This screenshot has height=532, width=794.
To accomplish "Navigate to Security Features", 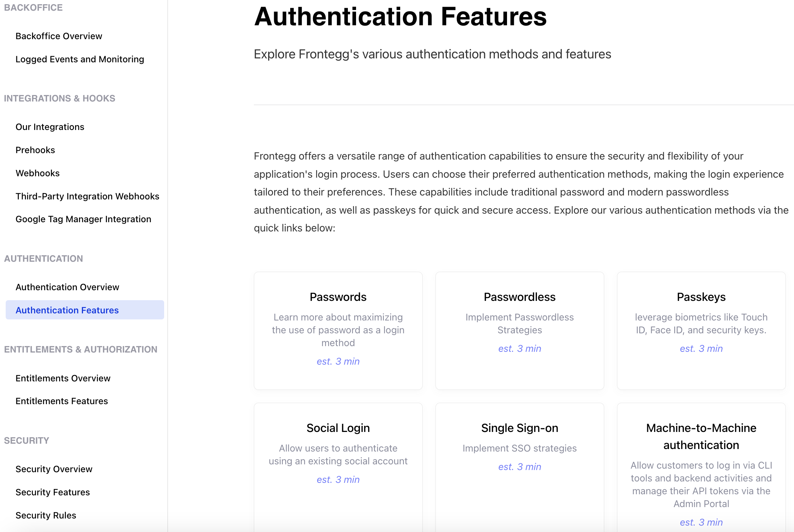I will (53, 492).
